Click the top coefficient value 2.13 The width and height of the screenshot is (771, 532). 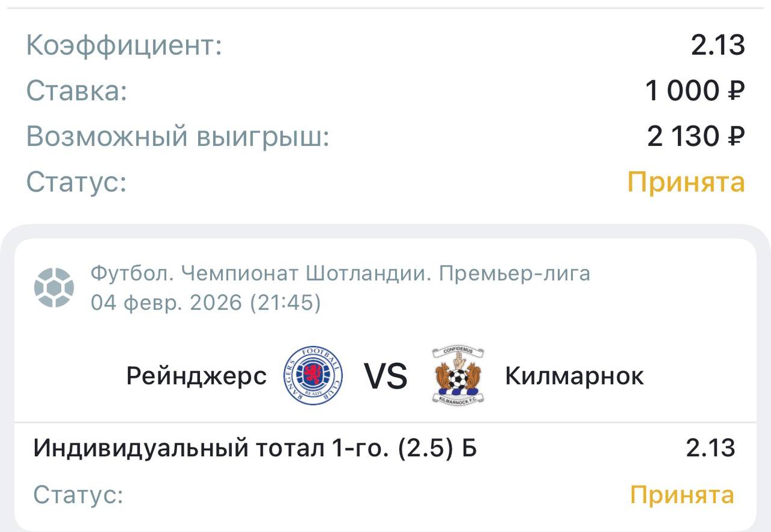click(x=717, y=46)
